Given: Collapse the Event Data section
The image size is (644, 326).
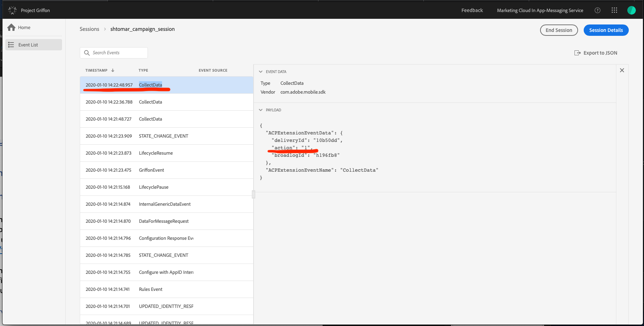Looking at the screenshot, I should coord(261,72).
